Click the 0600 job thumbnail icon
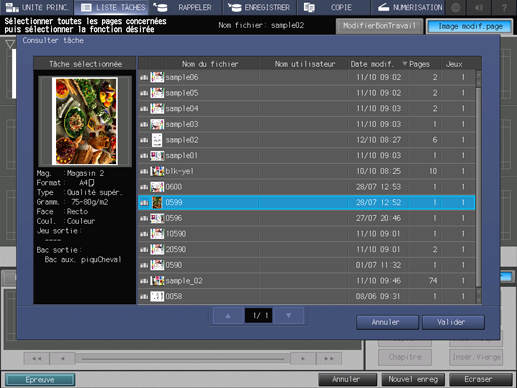Screen dimensions: 517x388 pos(157,187)
